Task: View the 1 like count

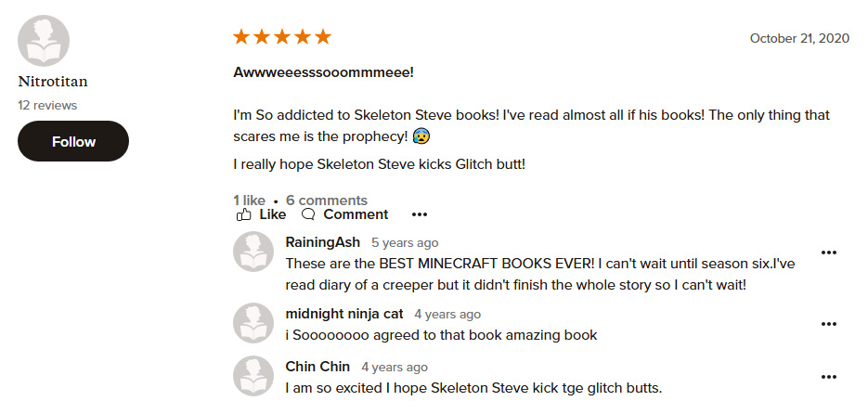Action: pyautogui.click(x=249, y=201)
